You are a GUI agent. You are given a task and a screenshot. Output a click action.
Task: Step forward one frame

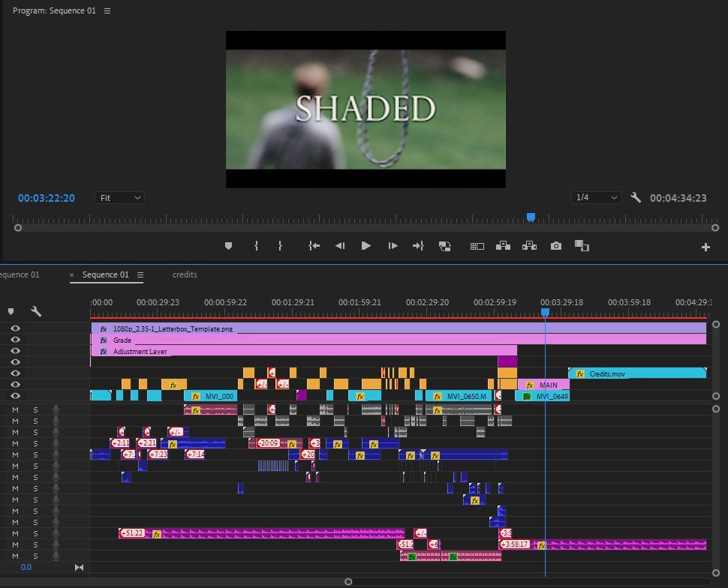coord(393,246)
